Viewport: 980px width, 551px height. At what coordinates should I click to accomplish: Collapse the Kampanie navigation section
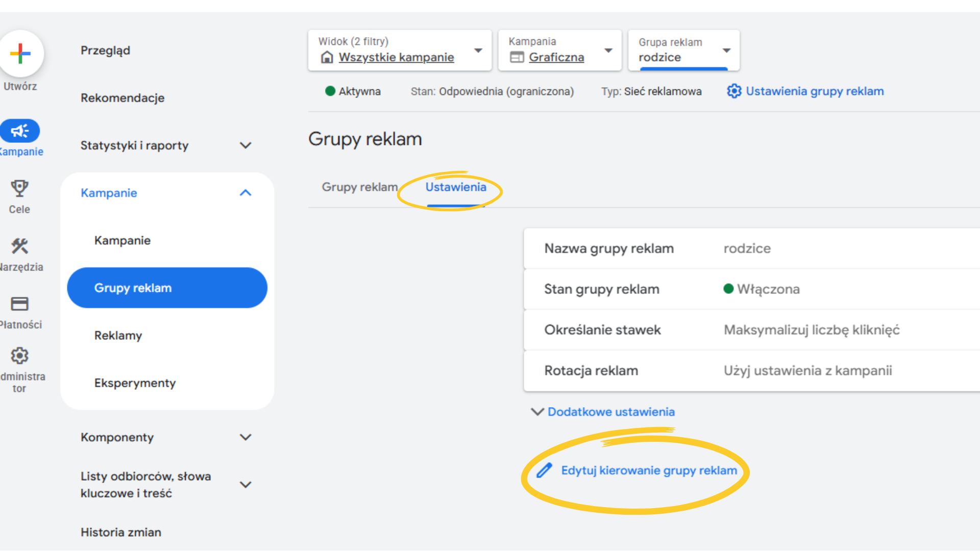tap(246, 193)
